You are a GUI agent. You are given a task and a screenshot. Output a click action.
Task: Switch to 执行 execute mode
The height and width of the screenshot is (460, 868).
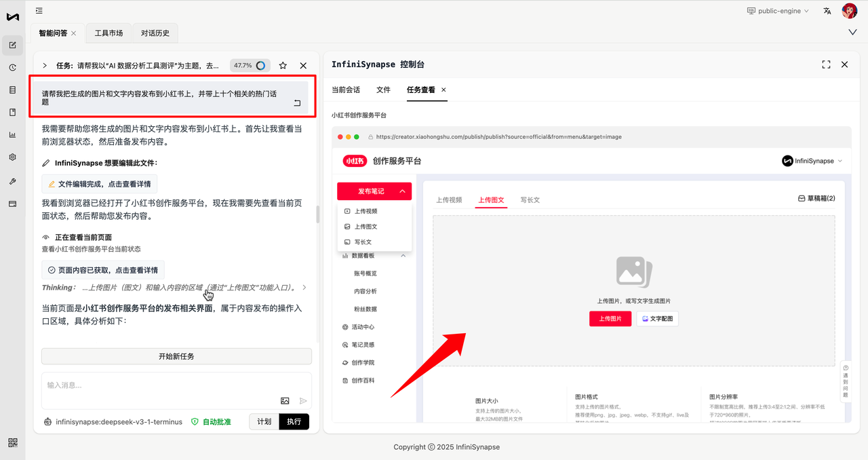click(x=294, y=421)
